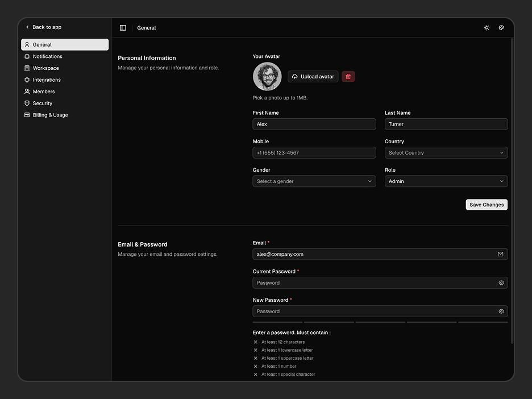Click the users icon next to Members
This screenshot has width=532, height=399.
point(27,92)
